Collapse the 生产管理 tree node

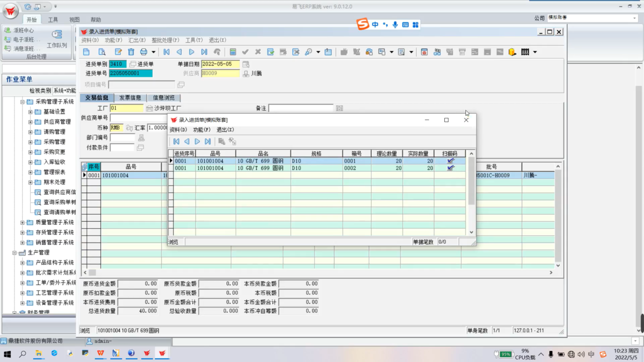tap(15, 252)
